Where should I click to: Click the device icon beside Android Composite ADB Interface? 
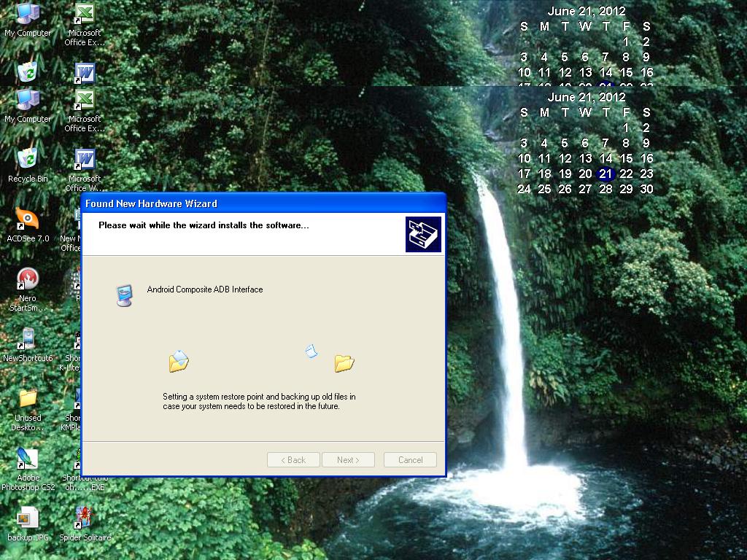(x=125, y=295)
